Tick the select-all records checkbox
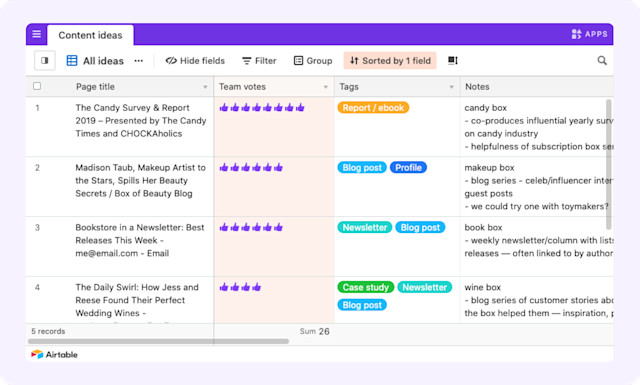 [x=37, y=86]
